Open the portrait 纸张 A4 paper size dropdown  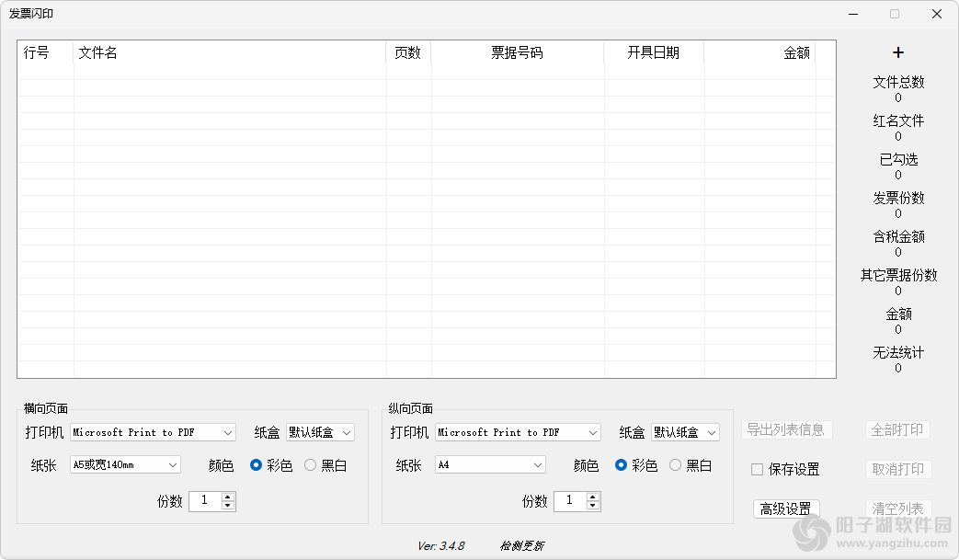[x=536, y=465]
